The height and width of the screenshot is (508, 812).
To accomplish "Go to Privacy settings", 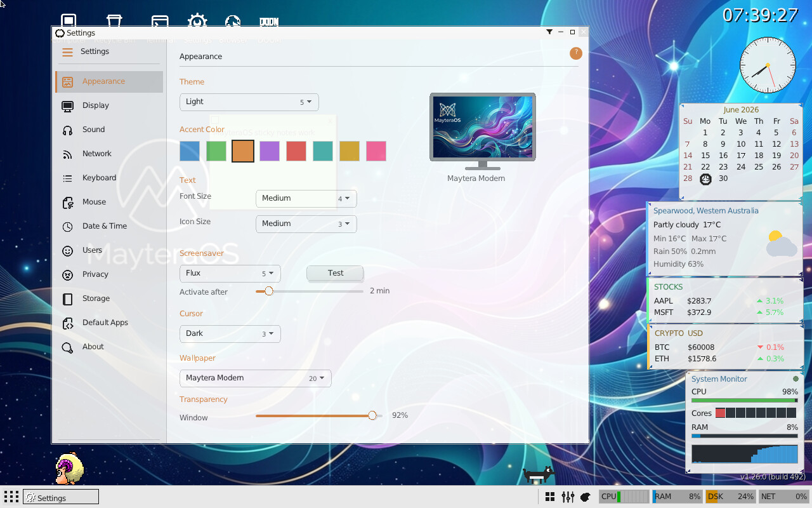I will point(108,274).
